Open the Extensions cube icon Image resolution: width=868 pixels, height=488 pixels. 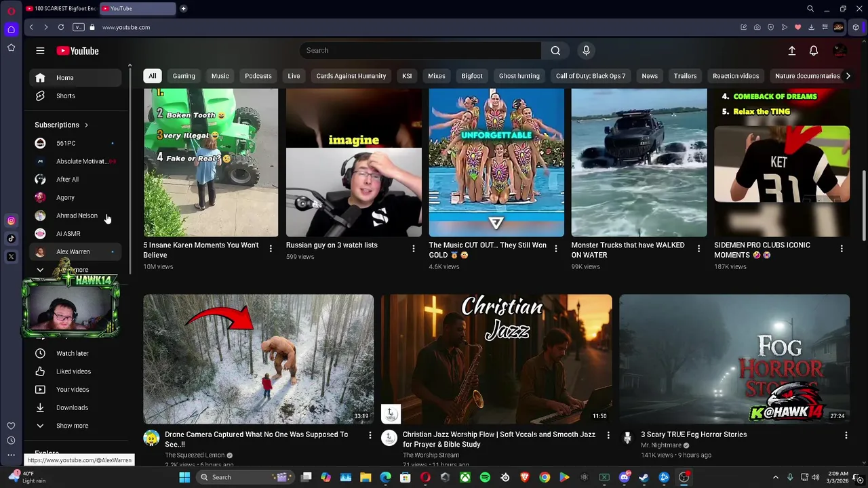(856, 27)
